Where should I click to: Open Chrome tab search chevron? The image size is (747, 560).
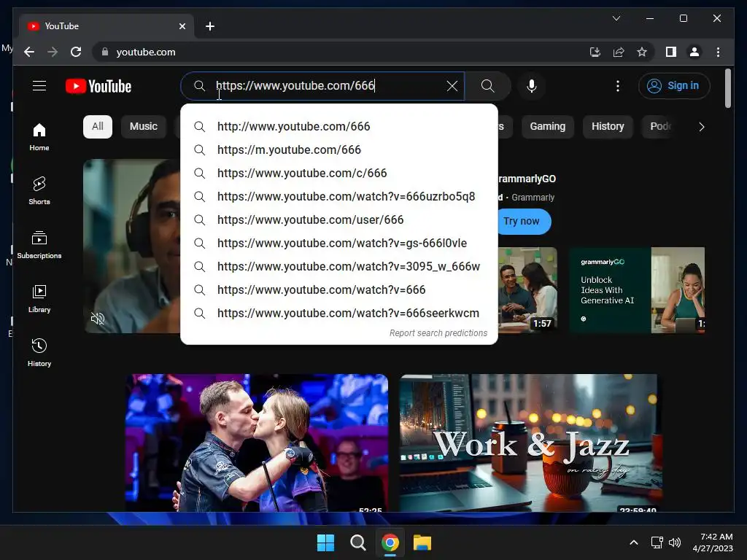pos(616,18)
